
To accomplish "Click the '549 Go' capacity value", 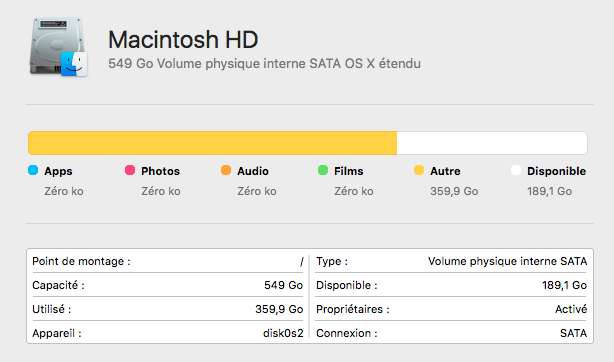I will click(284, 285).
